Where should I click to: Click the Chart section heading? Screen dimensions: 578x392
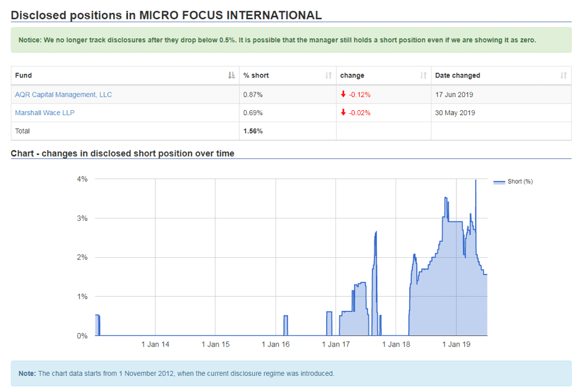coord(122,154)
